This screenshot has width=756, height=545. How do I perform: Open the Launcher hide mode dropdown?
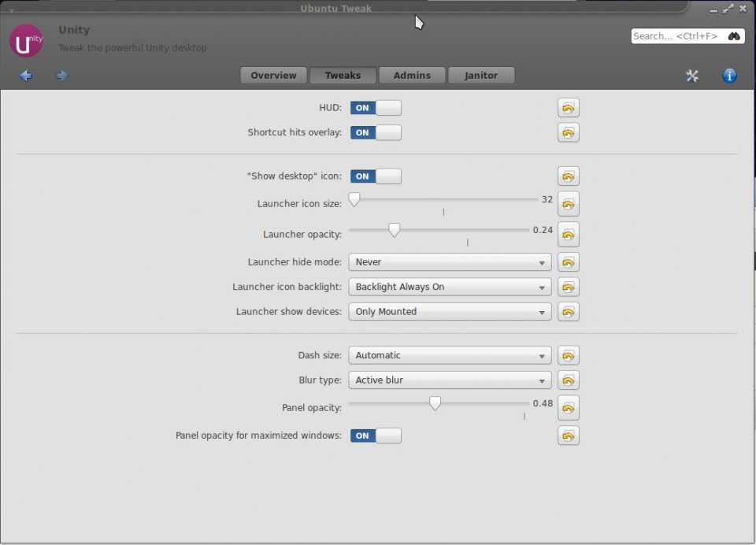click(x=450, y=262)
